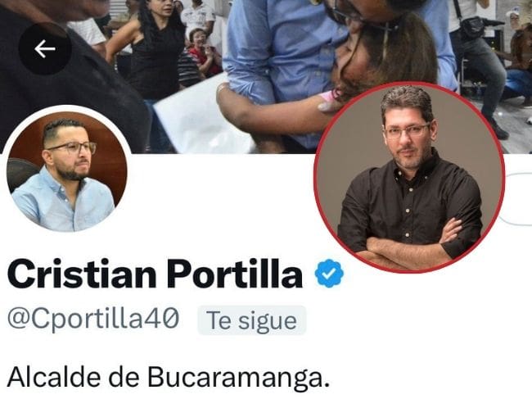Click the blue verified checkmark badge
Image resolution: width=532 pixels, height=399 pixels.
tap(329, 274)
